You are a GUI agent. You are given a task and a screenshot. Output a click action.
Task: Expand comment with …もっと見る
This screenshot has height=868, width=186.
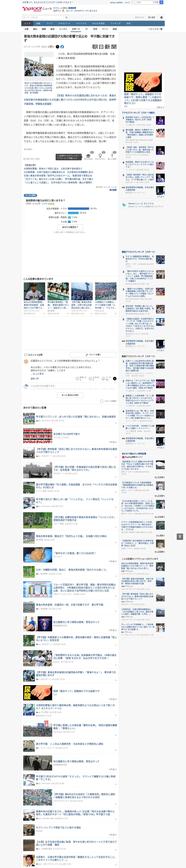click(37, 374)
